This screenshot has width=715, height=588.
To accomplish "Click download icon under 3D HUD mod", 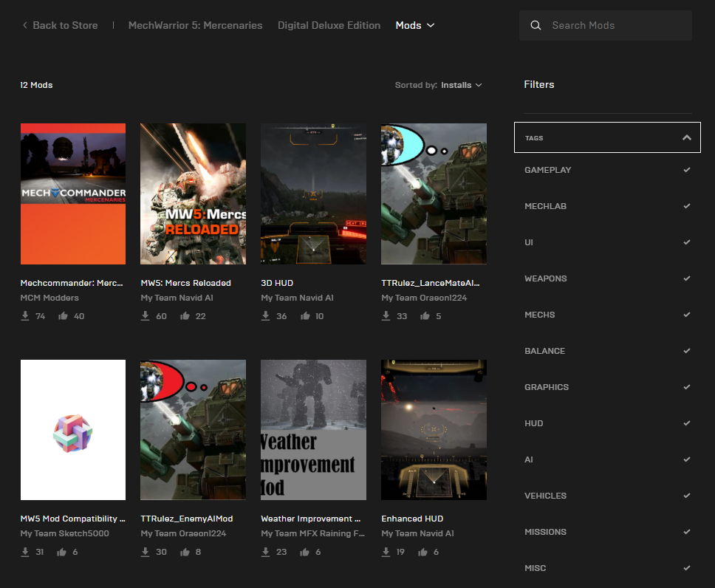I will click(x=265, y=316).
